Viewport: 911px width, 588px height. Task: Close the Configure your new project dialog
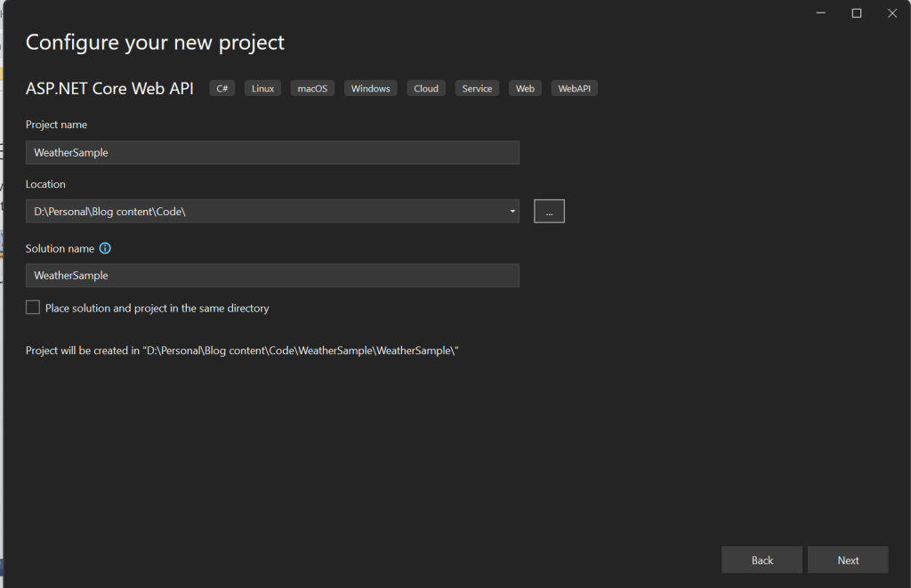click(x=891, y=13)
